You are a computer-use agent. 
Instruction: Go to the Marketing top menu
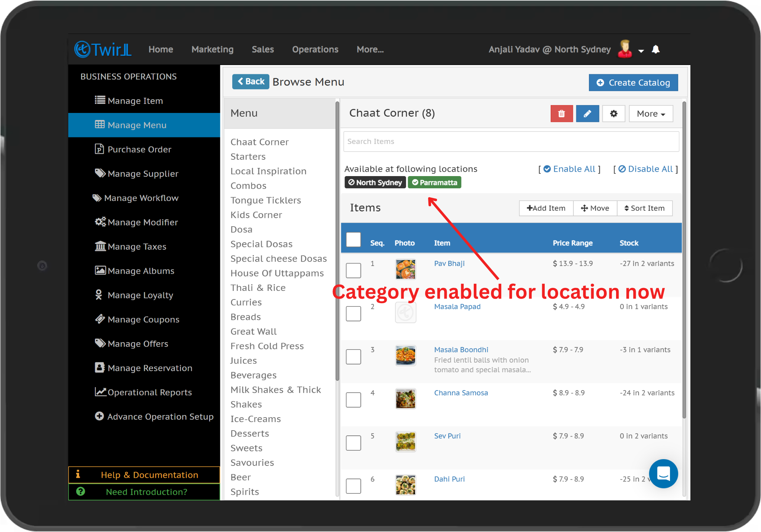pyautogui.click(x=213, y=49)
